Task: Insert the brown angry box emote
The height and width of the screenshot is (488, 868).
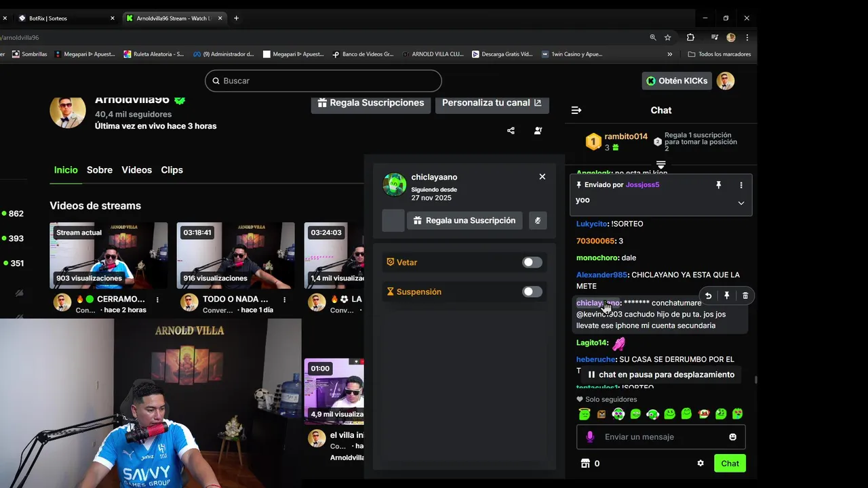Action: pyautogui.click(x=601, y=413)
